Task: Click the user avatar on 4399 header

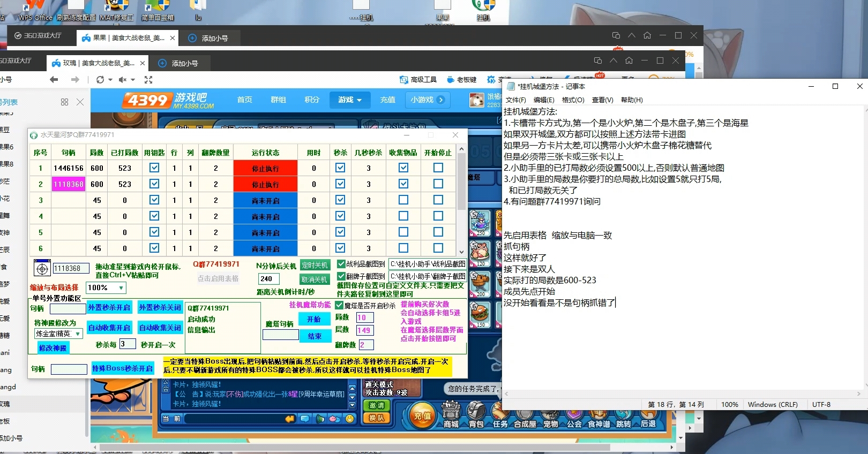Action: click(x=476, y=100)
